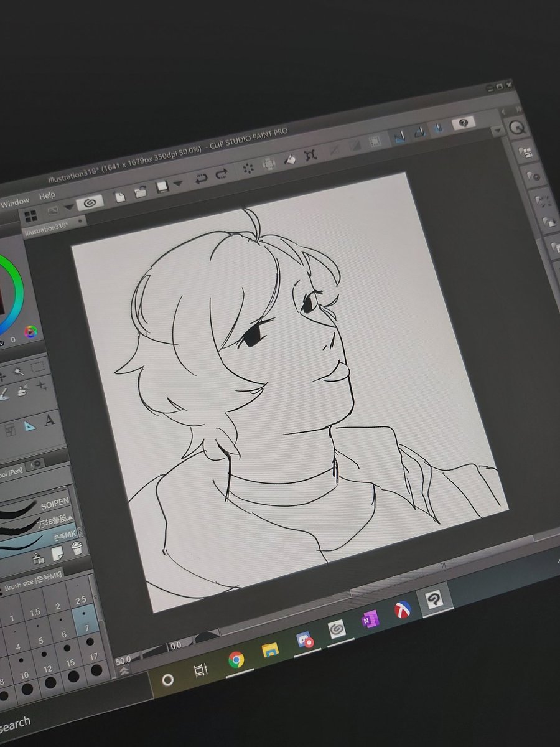This screenshot has height=747, width=560.
Task: Open the Quick Access magnifier panel icon
Action: (517, 128)
